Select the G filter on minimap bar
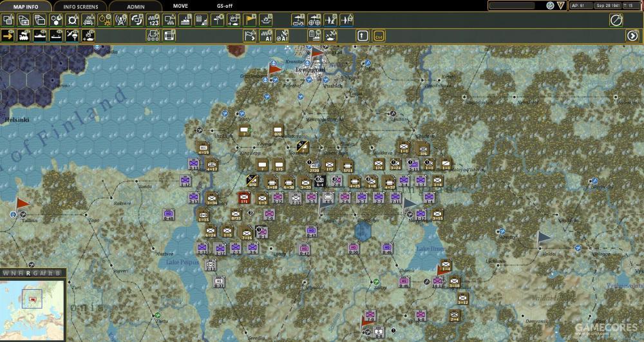644x342 pixels. pos(35,273)
